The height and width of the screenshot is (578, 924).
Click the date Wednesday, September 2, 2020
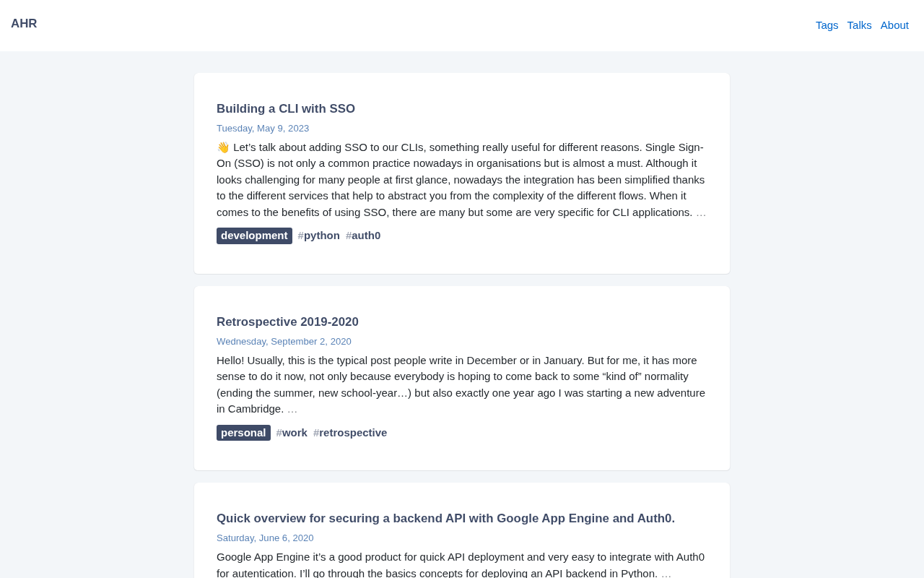(x=284, y=342)
